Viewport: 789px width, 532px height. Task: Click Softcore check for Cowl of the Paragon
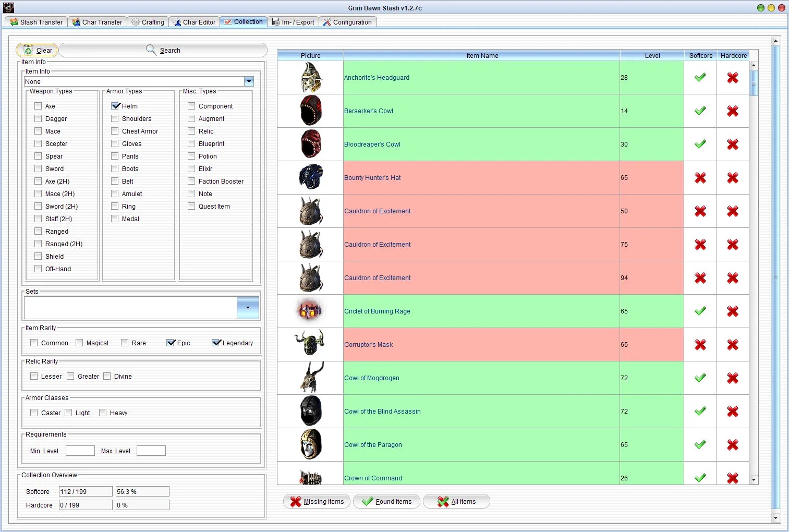[700, 445]
